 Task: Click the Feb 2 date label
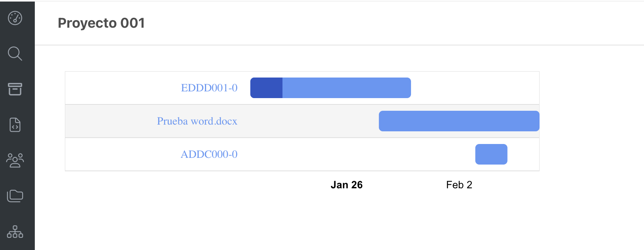point(459,185)
